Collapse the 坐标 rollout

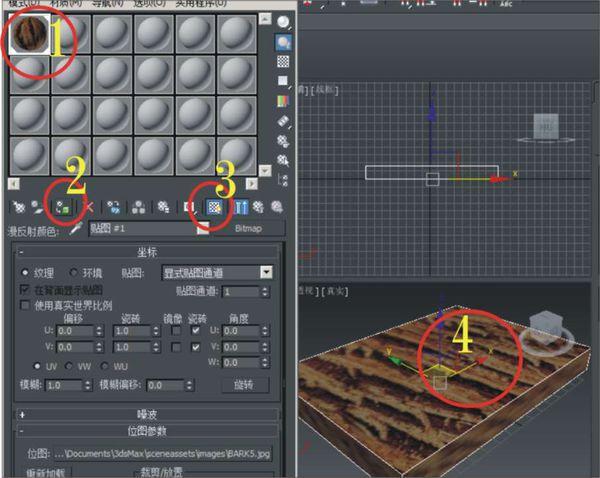147,252
